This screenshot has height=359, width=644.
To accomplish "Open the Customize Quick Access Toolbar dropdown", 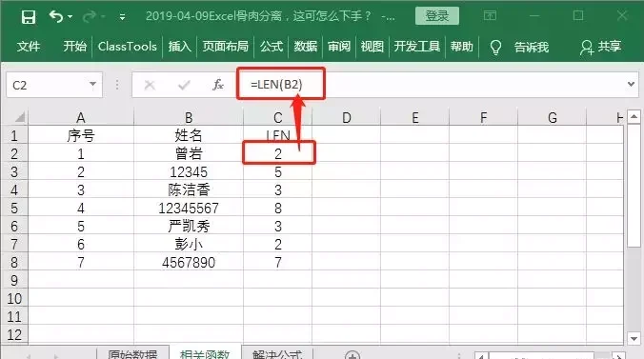I will [122, 17].
